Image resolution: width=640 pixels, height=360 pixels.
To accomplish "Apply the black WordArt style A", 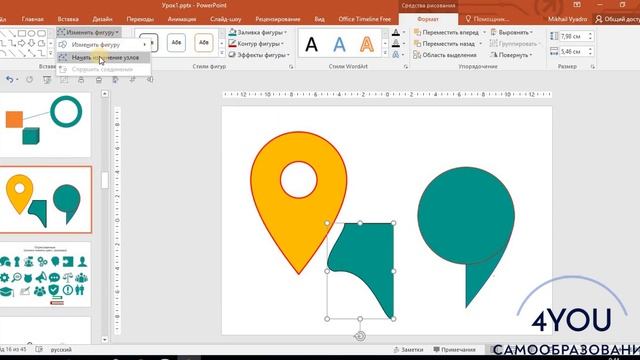I will pos(311,44).
